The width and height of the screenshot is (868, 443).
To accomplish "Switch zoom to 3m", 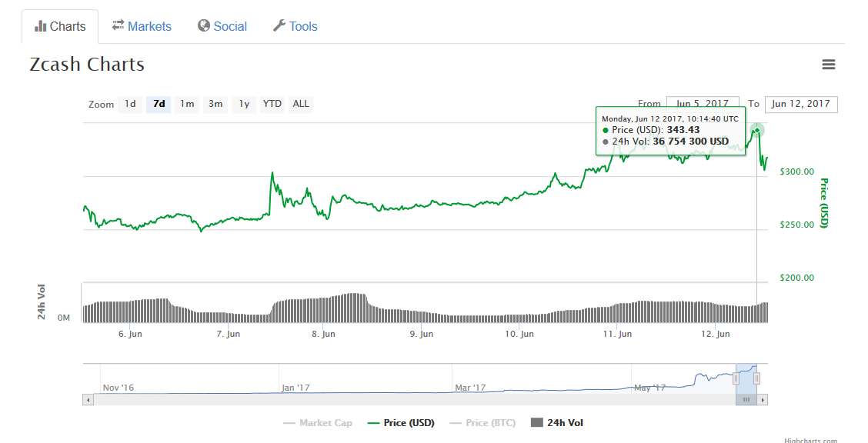I will click(x=215, y=104).
